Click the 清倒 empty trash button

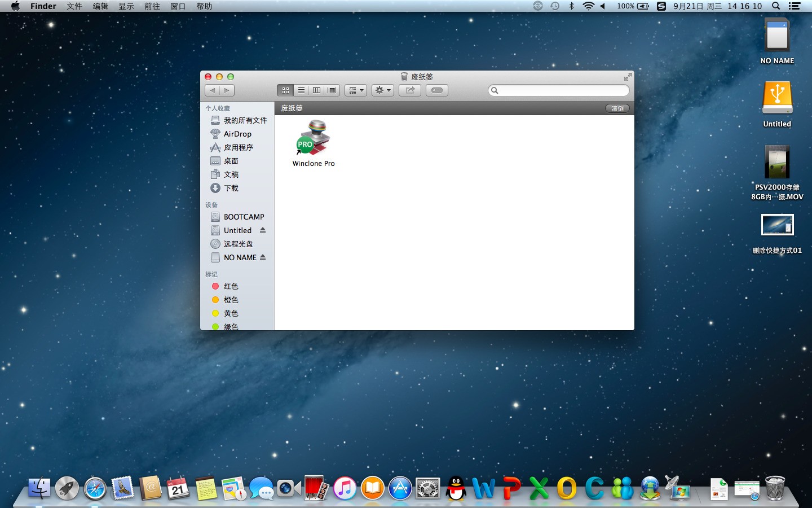617,108
